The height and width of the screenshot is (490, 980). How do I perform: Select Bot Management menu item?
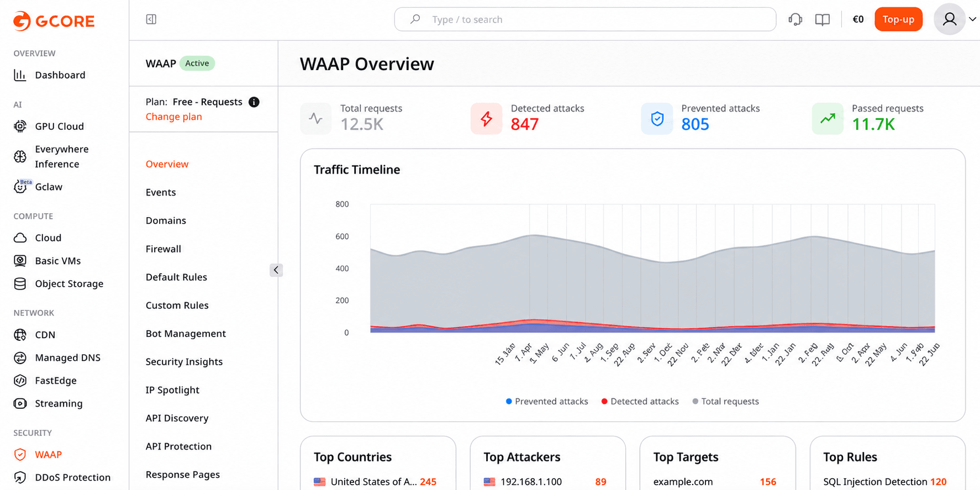186,334
